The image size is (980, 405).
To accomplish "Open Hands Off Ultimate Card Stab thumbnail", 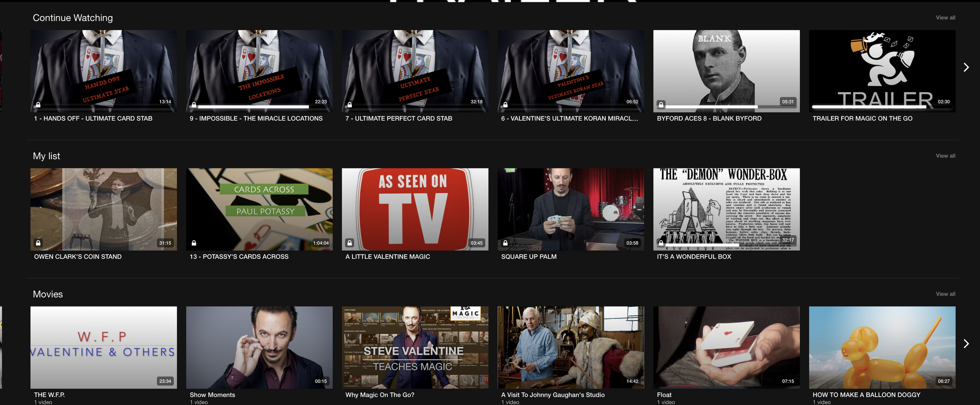I will 103,71.
